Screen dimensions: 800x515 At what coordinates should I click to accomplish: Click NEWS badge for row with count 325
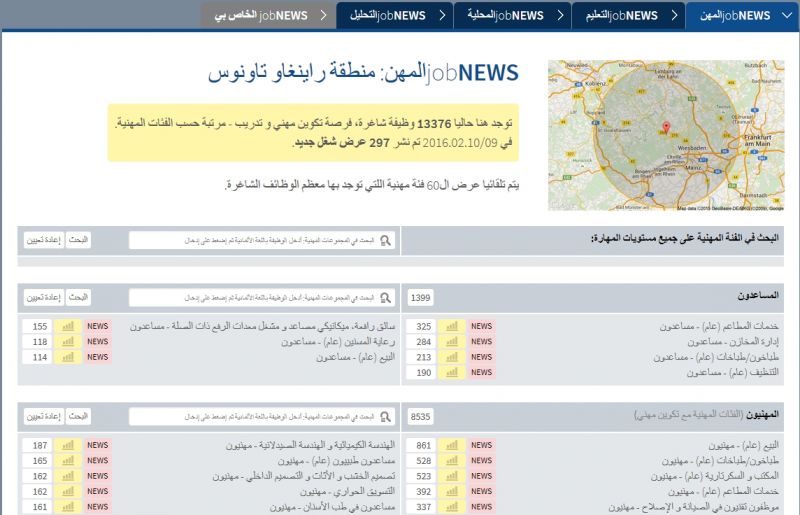coord(481,326)
